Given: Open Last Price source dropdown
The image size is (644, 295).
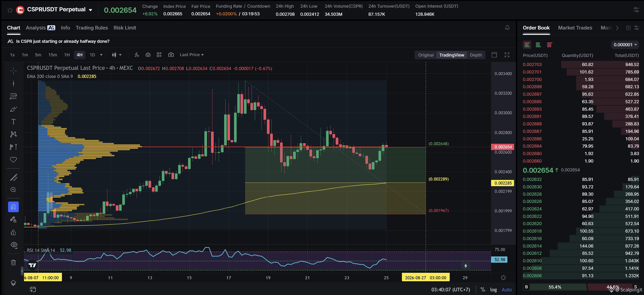Looking at the screenshot, I should (191, 55).
